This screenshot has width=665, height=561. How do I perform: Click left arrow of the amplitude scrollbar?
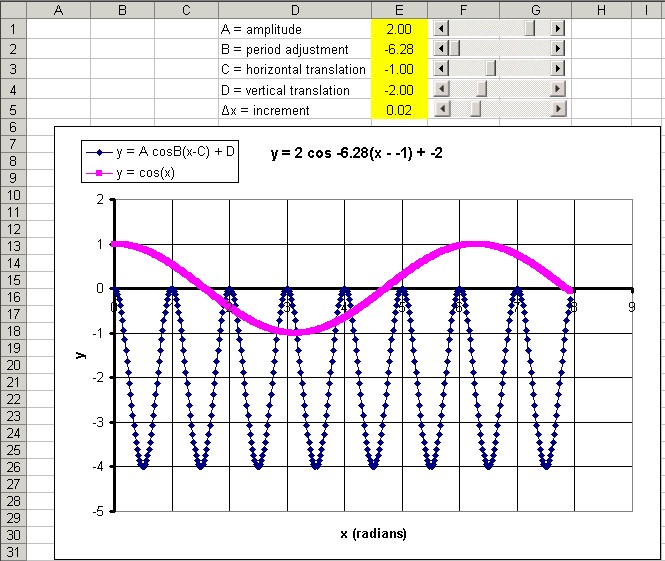(441, 29)
